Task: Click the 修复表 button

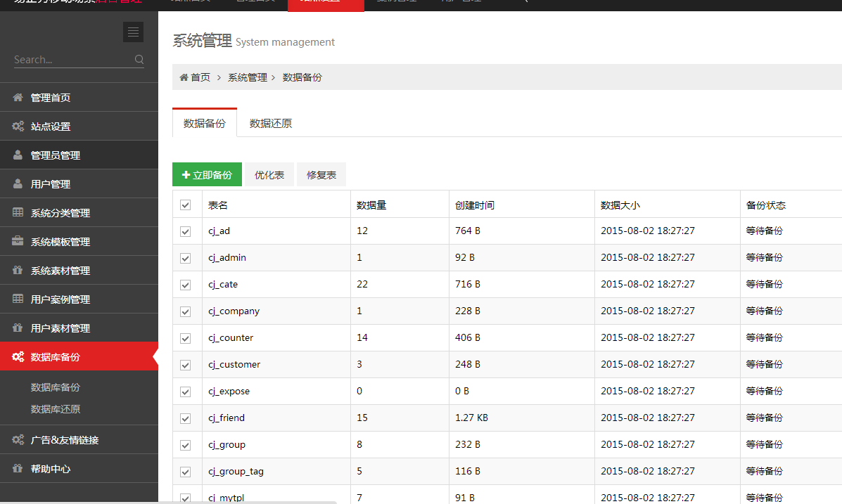Action: [x=321, y=175]
